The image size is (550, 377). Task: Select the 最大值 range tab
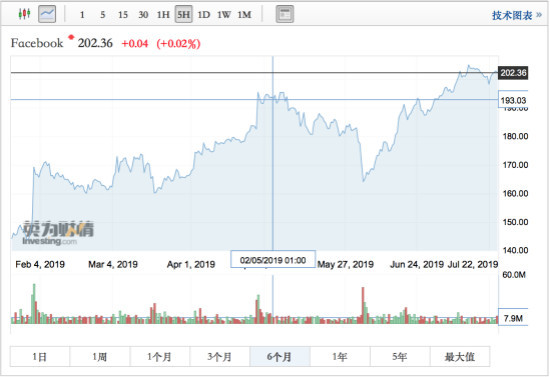point(460,357)
